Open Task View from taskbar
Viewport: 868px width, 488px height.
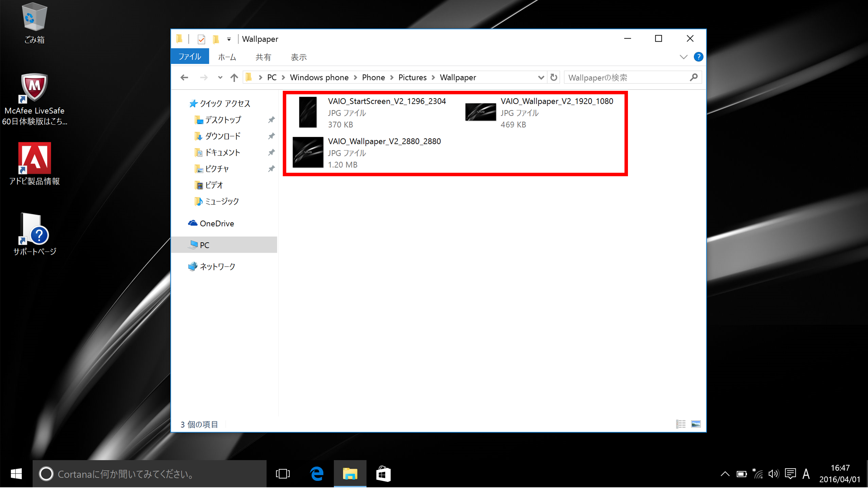[283, 474]
